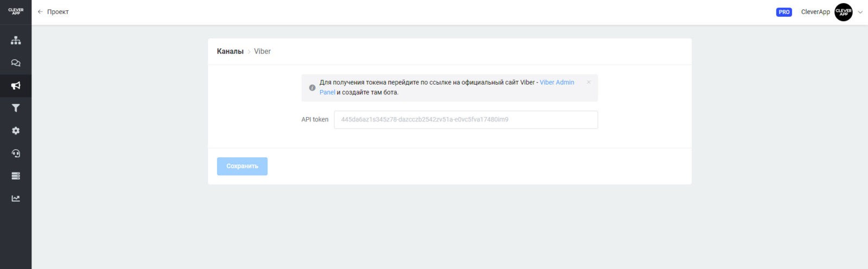Click the headset support icon in sidebar
The width and height of the screenshot is (868, 269).
click(x=16, y=153)
